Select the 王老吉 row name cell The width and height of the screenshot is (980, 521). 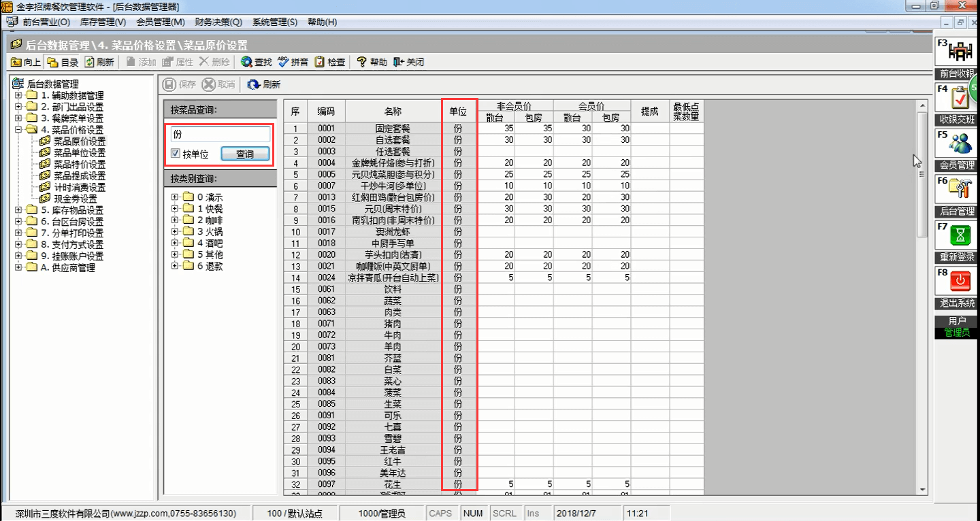point(393,450)
